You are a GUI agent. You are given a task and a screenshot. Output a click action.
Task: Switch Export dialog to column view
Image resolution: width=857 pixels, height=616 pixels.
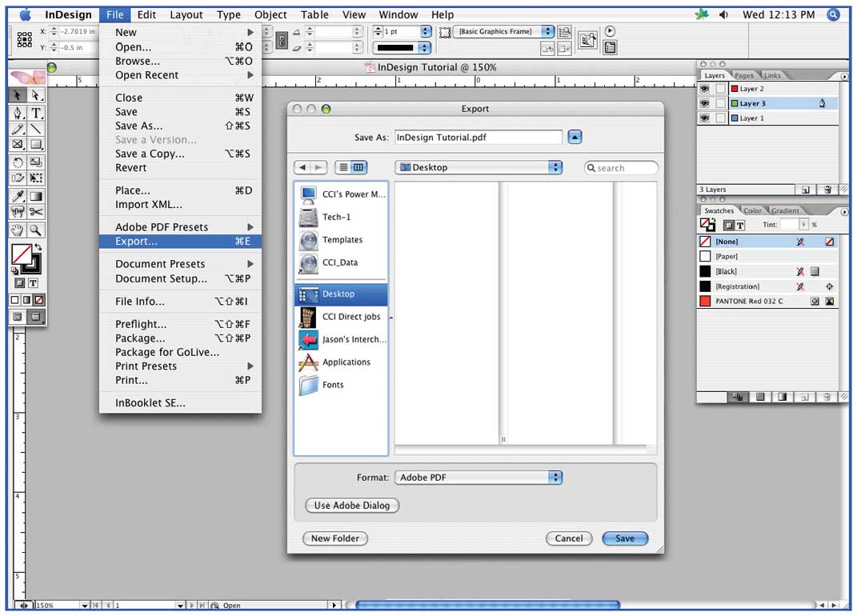click(358, 167)
